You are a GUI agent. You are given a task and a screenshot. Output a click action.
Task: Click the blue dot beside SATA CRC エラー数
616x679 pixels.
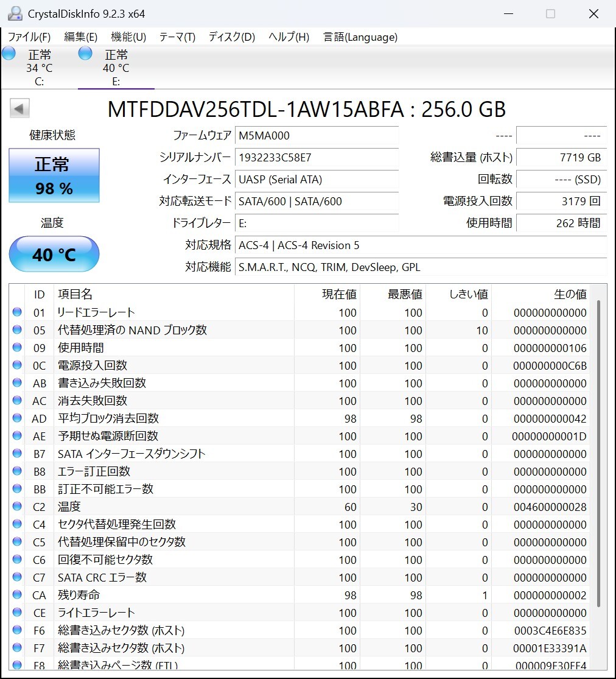16,577
